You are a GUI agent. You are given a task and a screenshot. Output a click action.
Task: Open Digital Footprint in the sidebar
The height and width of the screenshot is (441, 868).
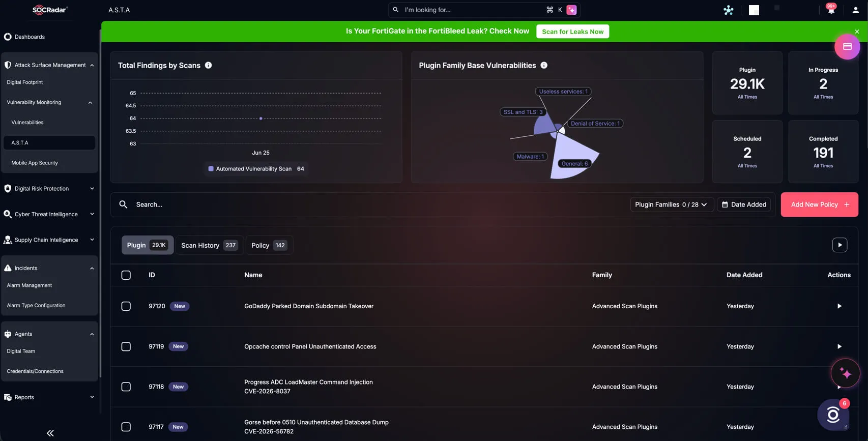pos(25,82)
